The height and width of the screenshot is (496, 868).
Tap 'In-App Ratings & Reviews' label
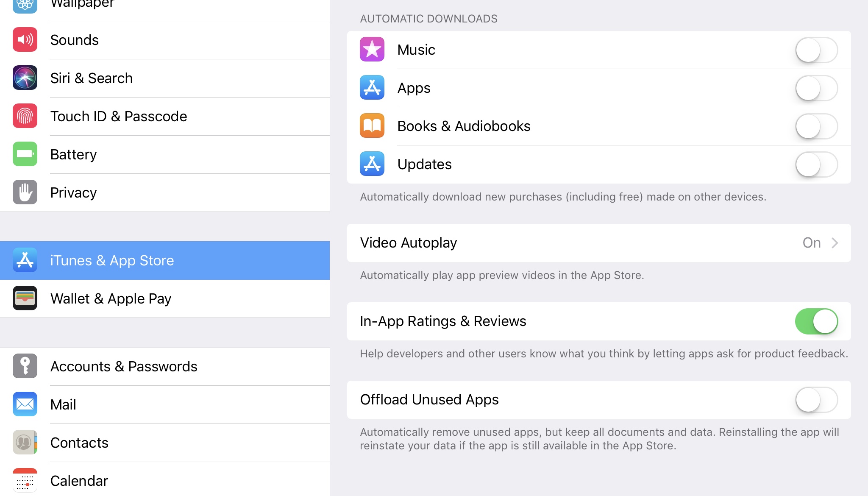tap(443, 321)
